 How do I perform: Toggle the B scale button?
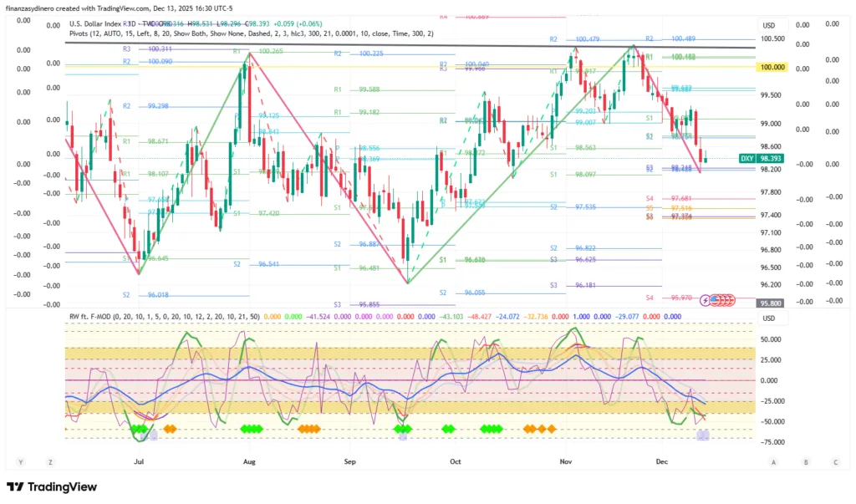805,461
